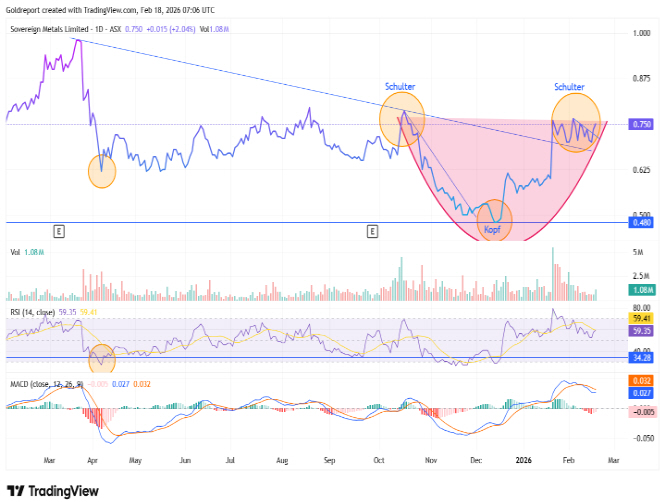Click the 59.35 RSI value label on axis
660x502 pixels.
[642, 329]
